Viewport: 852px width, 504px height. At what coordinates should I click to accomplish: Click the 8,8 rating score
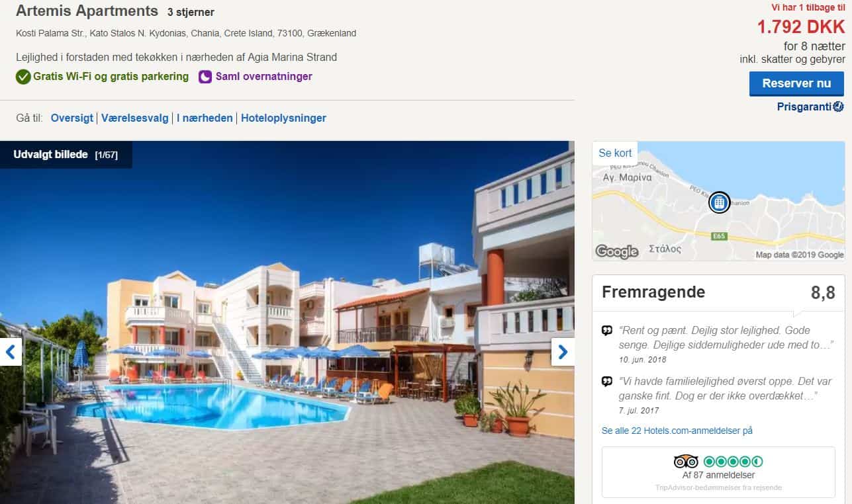point(823,292)
